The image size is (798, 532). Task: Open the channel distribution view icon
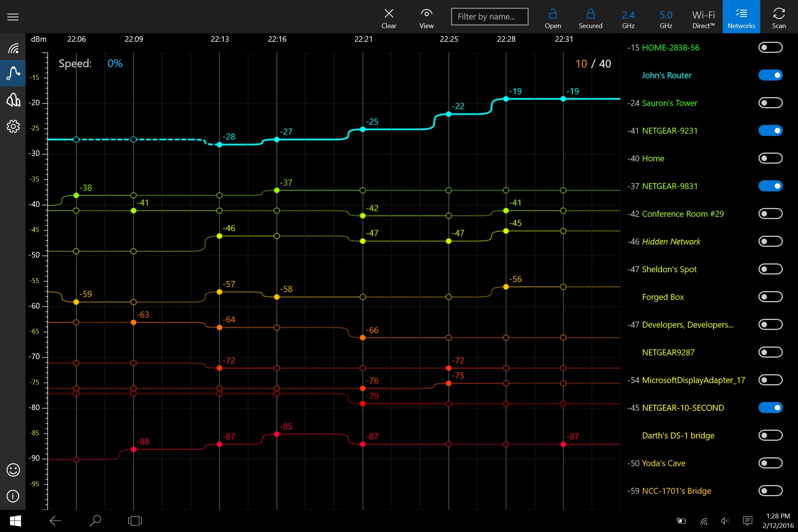[x=13, y=100]
